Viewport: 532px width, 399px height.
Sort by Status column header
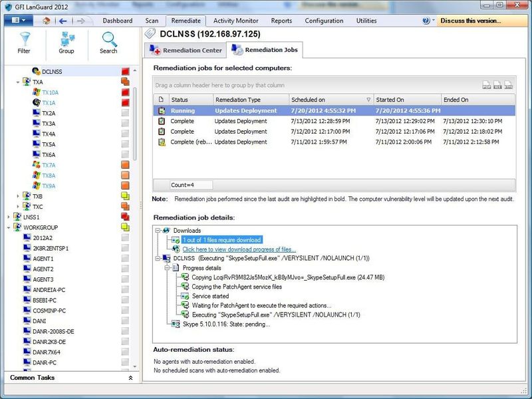pyautogui.click(x=191, y=99)
